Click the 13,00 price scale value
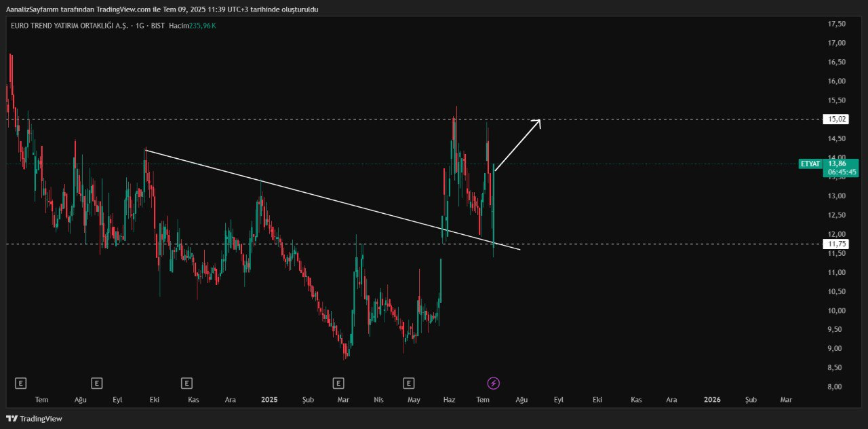Viewport: 868px width, 429px height. 837,195
